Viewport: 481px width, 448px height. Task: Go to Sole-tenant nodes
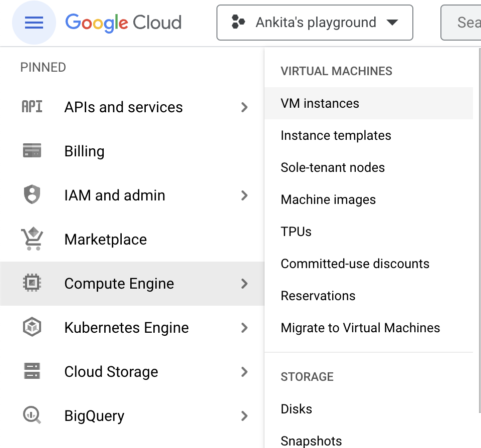point(333,167)
